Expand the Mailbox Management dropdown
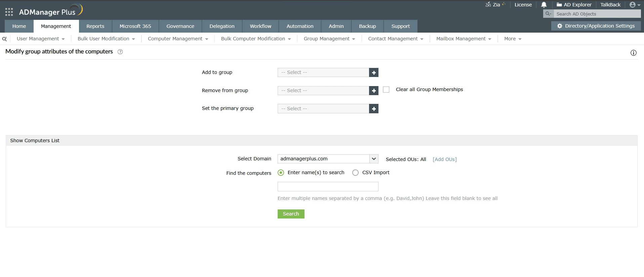Viewport: 644px width, 277px height. (464, 39)
